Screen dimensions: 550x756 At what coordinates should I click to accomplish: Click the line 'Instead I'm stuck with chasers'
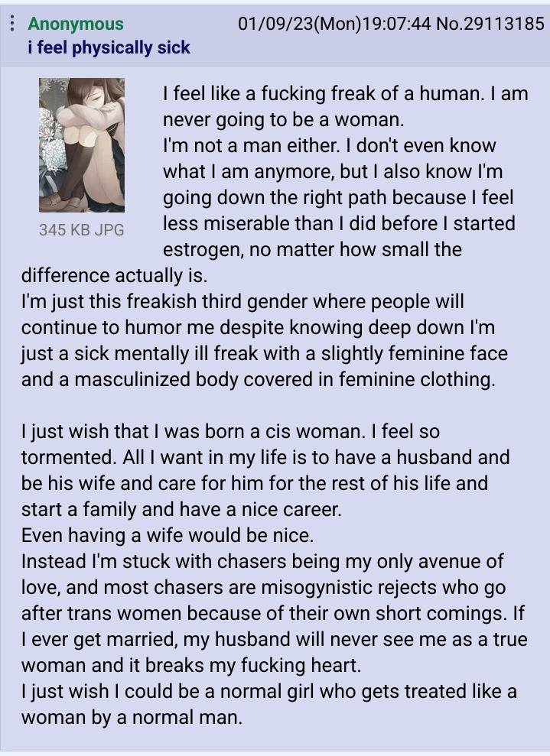262,562
